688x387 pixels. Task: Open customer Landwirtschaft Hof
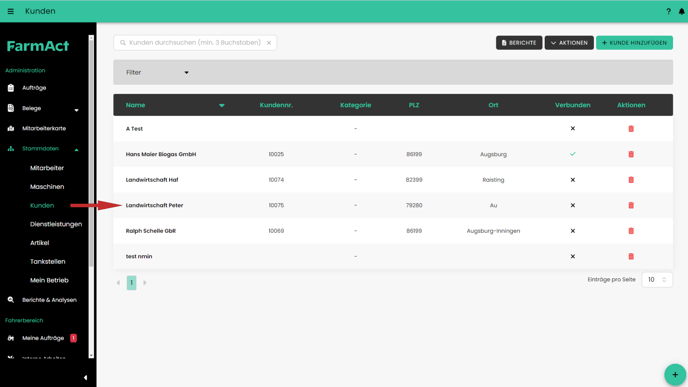click(x=152, y=180)
